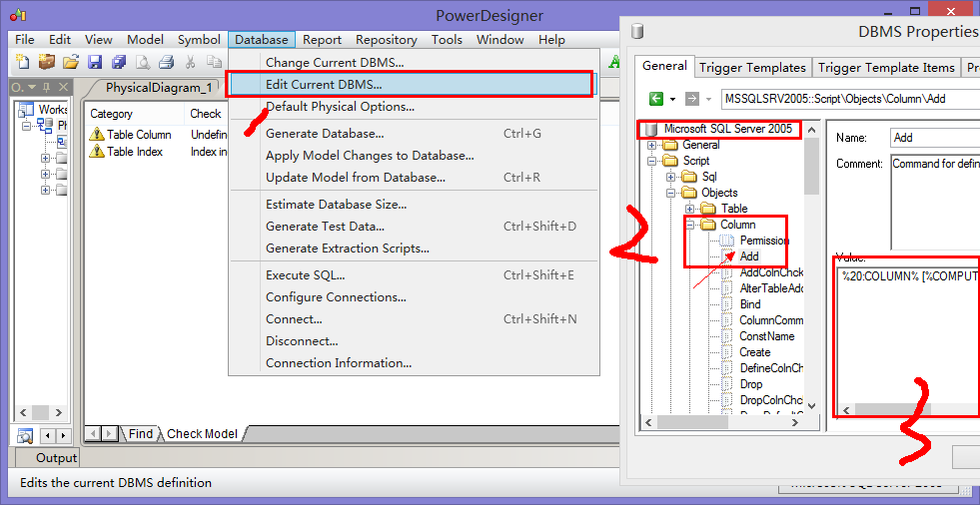Expand the Table folder node
Image resolution: width=980 pixels, height=505 pixels.
[690, 209]
